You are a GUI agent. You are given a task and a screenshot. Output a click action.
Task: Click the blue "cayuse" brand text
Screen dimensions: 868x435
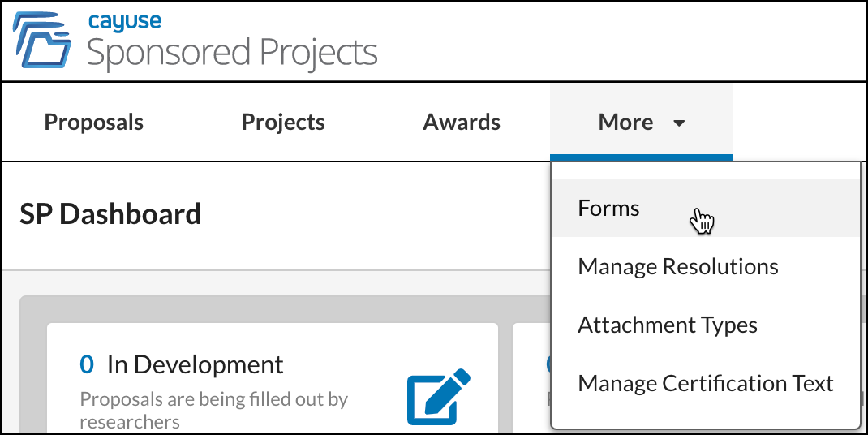125,22
